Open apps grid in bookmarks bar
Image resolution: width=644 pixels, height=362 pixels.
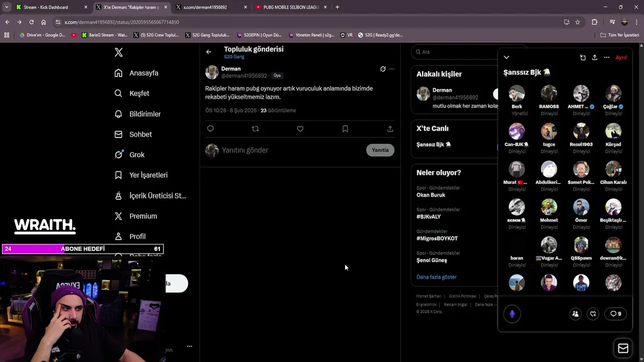[x=7, y=35]
